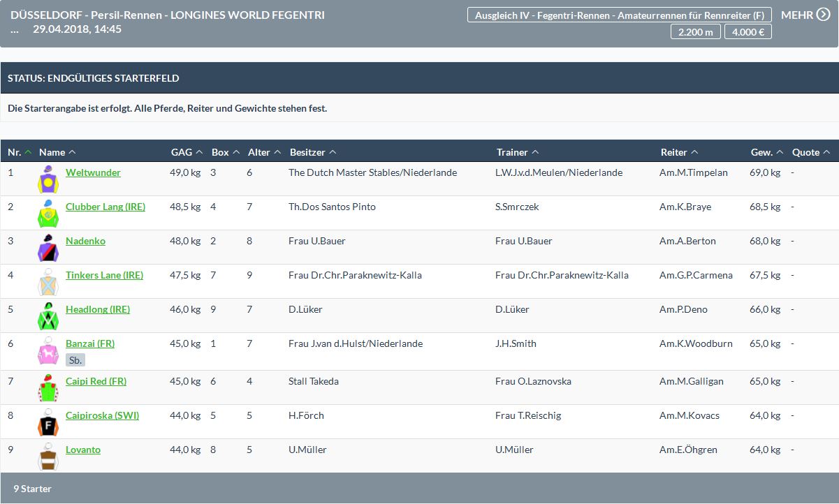
Task: Click Caipiroska's black silk icon with F
Action: tap(48, 422)
